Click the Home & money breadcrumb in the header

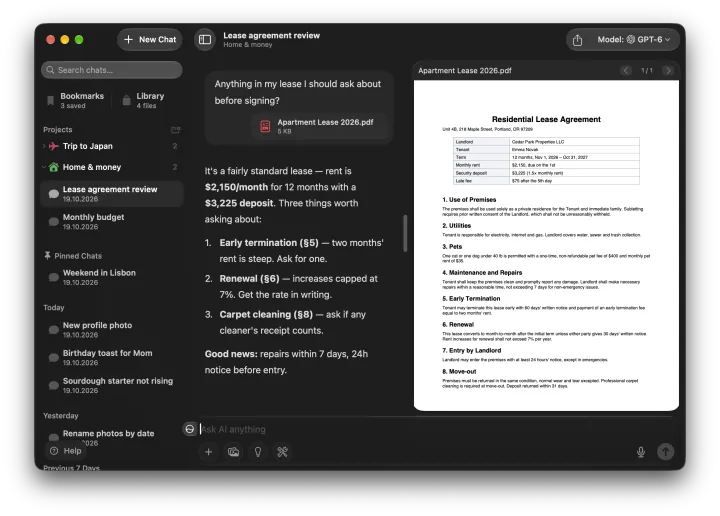[x=248, y=45]
